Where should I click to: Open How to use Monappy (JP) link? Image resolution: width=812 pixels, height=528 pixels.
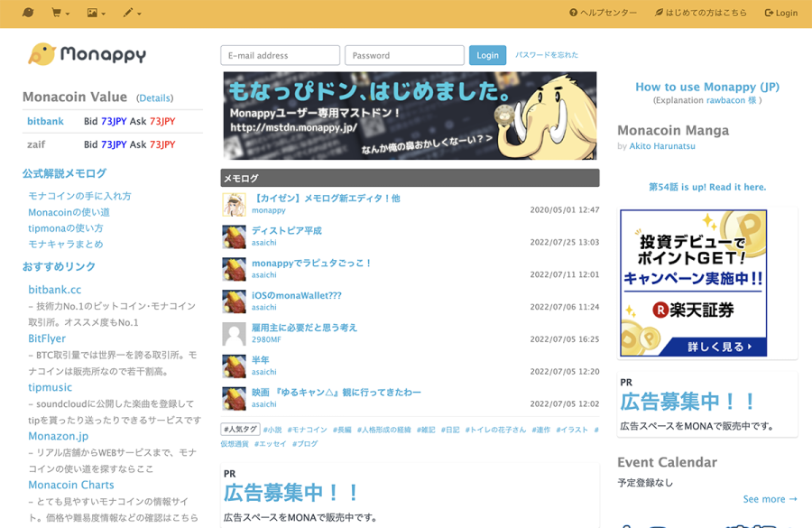(x=706, y=87)
